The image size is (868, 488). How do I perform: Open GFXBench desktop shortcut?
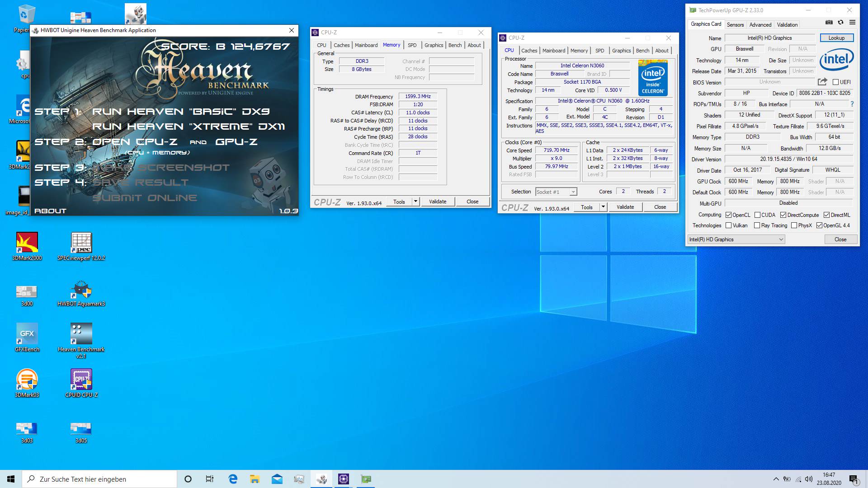[27, 338]
